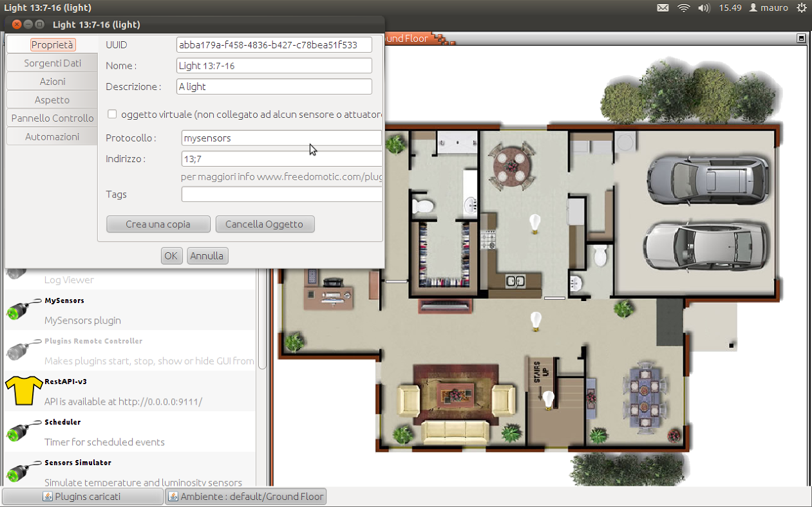The width and height of the screenshot is (812, 507).
Task: Click the yellow shirt RestAPI-v3 icon
Action: point(23,391)
